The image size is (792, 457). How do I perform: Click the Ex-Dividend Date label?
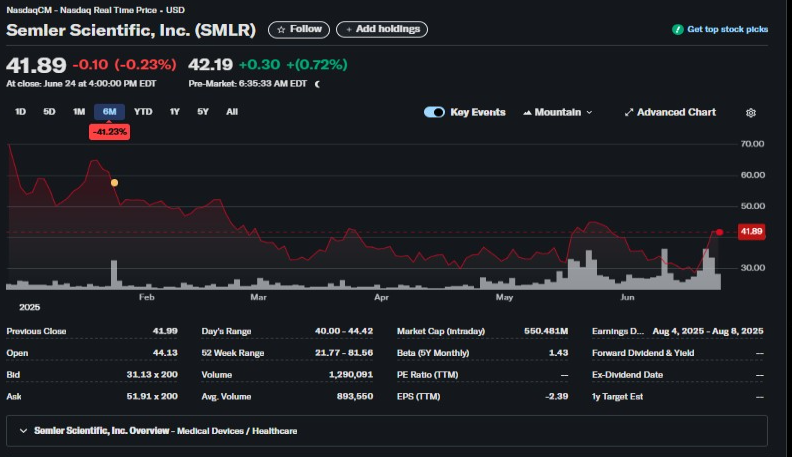(627, 375)
